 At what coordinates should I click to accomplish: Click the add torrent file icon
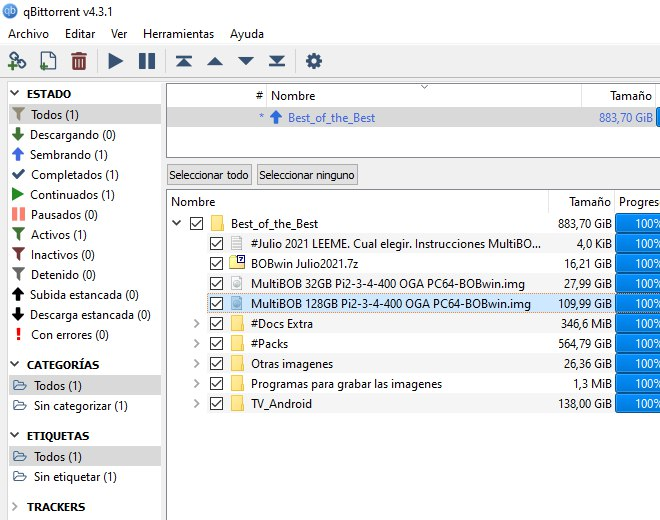[x=48, y=61]
